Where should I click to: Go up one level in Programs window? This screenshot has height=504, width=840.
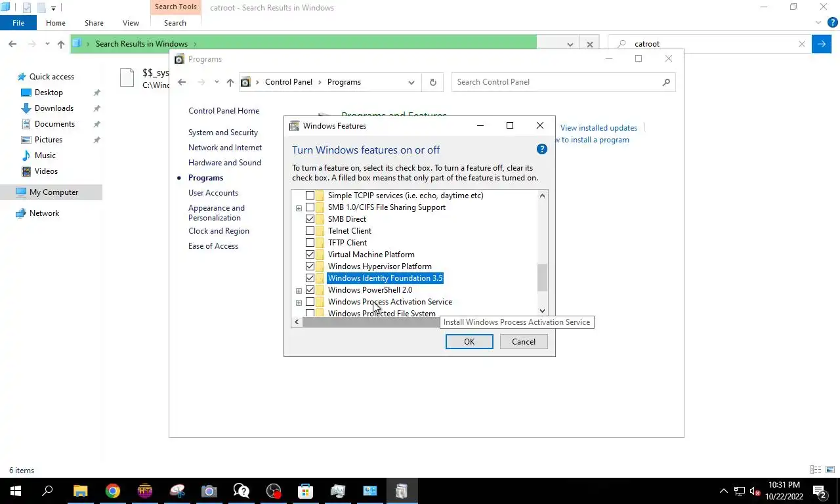point(230,82)
